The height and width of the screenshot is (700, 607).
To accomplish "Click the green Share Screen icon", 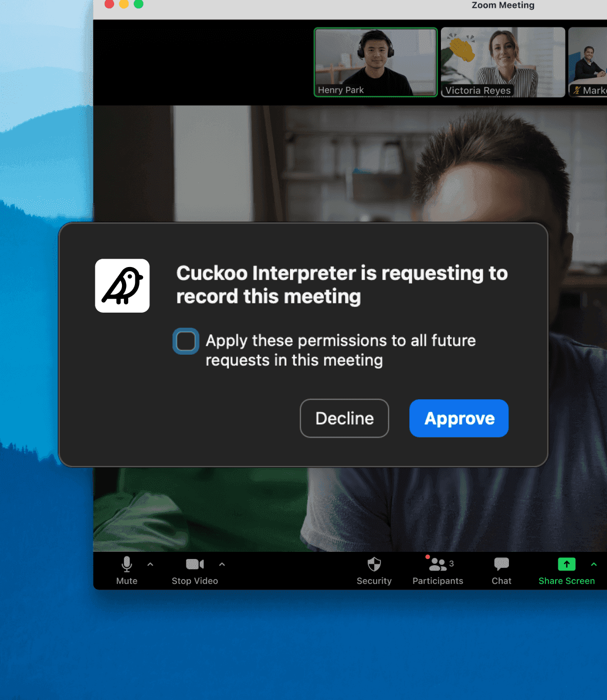I will (x=567, y=564).
